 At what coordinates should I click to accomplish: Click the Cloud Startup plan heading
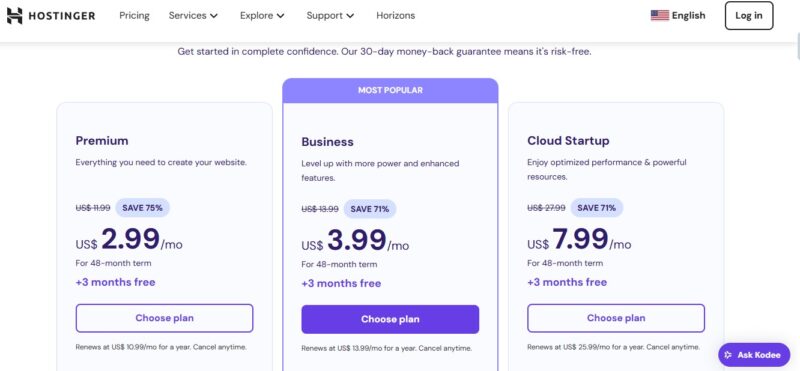568,140
